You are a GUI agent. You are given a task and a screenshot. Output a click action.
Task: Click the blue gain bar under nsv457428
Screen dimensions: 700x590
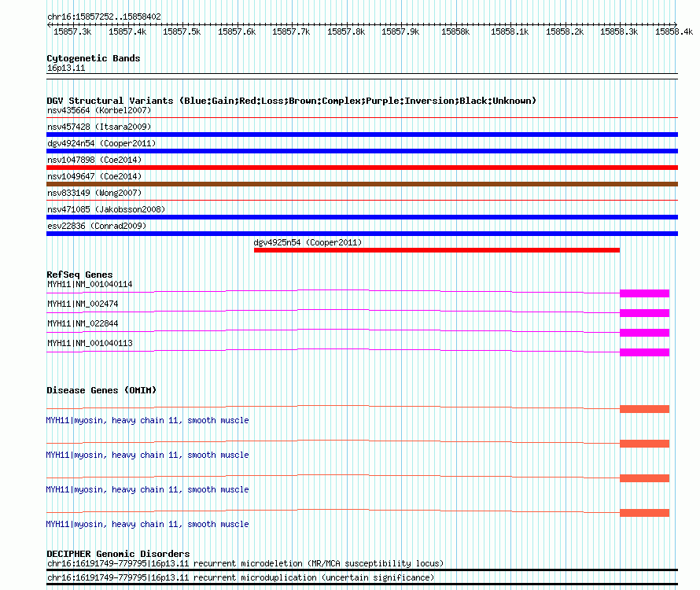click(x=362, y=135)
